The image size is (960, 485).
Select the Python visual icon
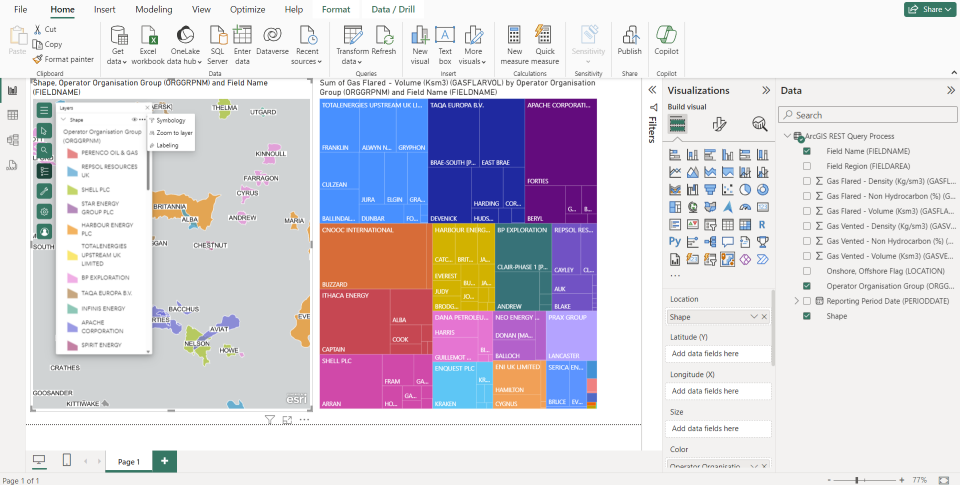coord(675,242)
